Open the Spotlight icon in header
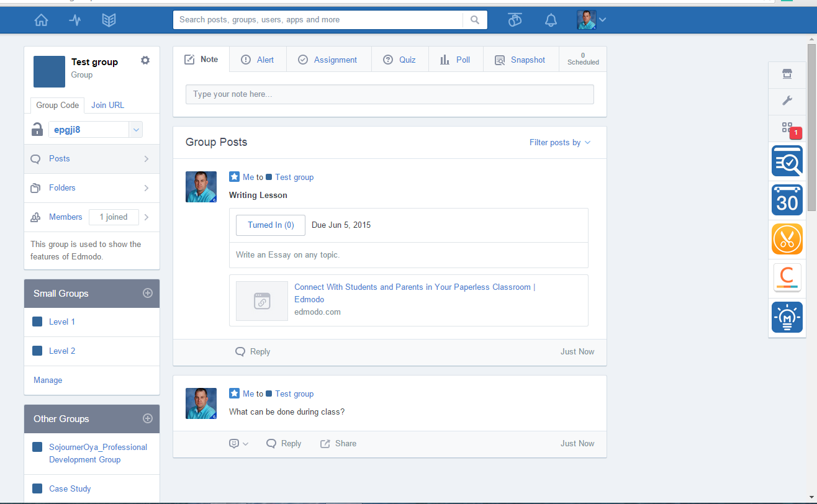Image resolution: width=817 pixels, height=504 pixels. 515,20
